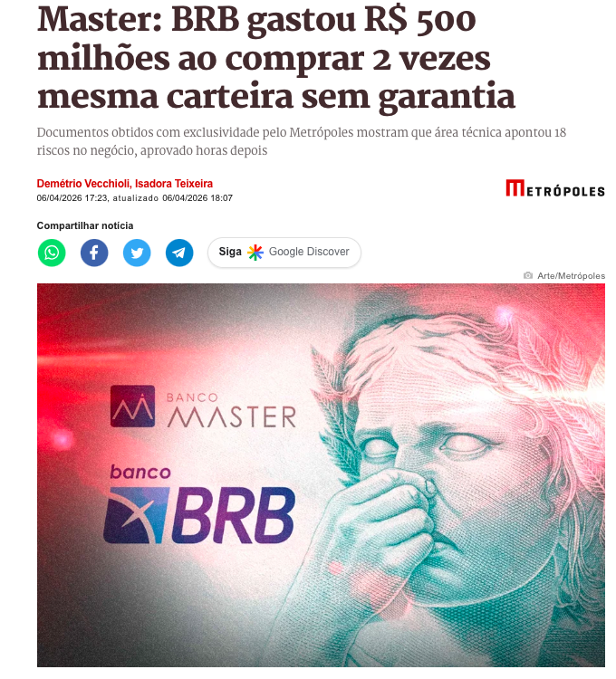This screenshot has width=616, height=679.
Task: Click the Arte/Metrópoles photo credit text
Action: click(x=571, y=276)
